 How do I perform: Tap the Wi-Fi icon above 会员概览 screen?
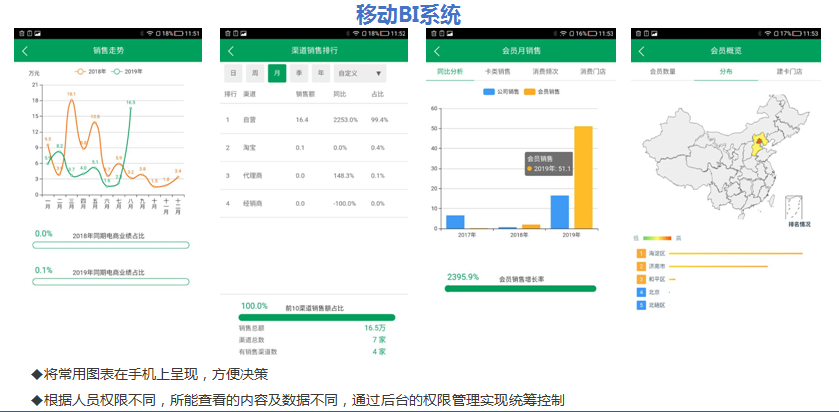768,33
